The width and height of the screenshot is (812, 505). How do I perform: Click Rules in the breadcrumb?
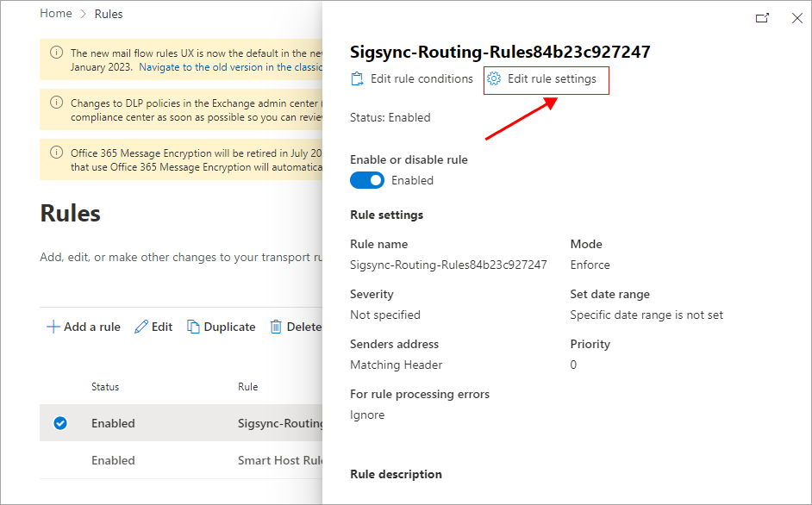coord(109,14)
